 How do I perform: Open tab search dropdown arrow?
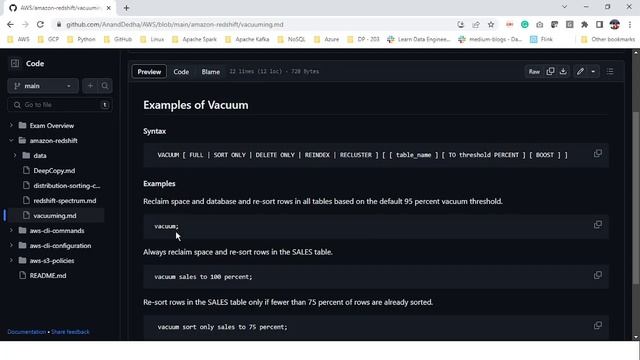564,7
